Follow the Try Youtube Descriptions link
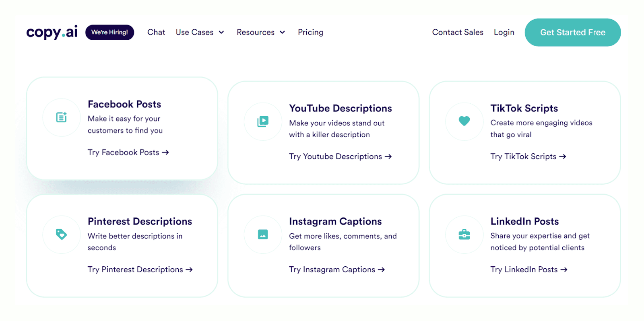 [341, 156]
